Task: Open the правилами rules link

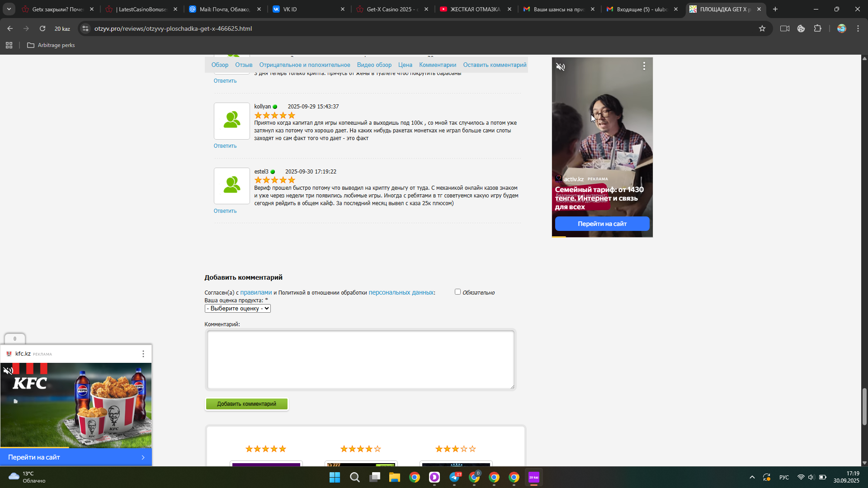Action: point(256,292)
